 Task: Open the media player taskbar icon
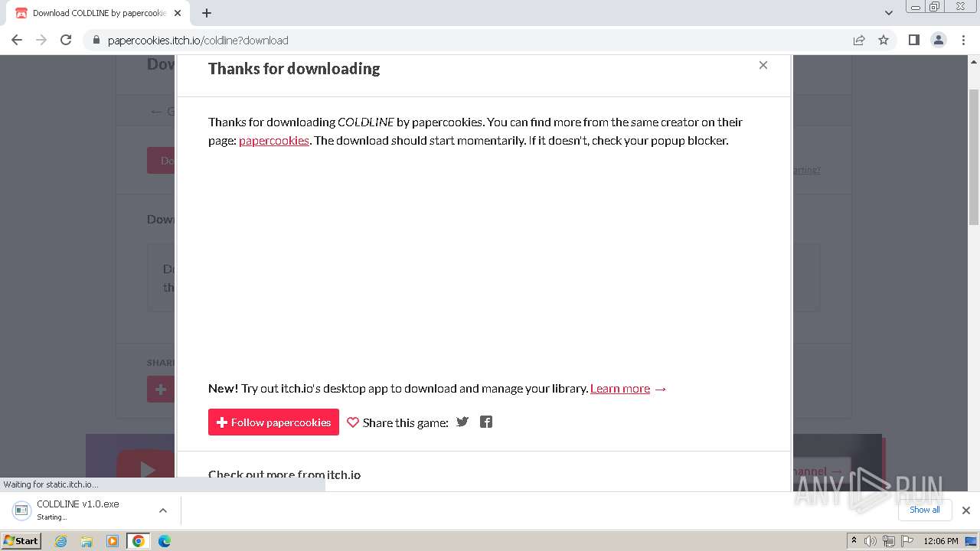[113, 541]
